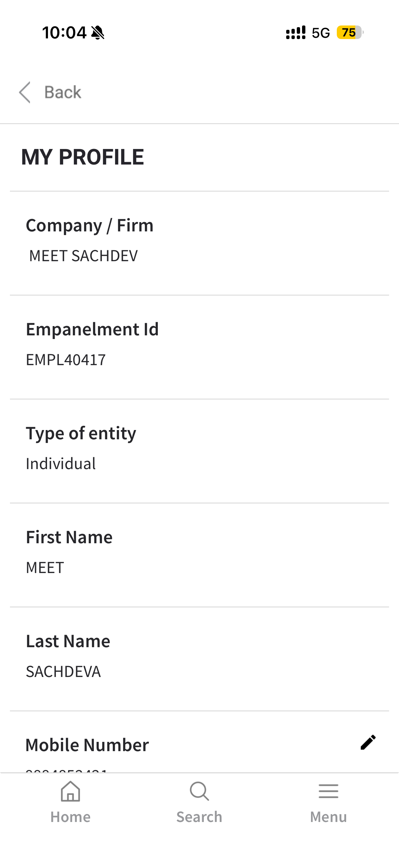Tap the 10:04 clock in status bar

click(x=64, y=33)
